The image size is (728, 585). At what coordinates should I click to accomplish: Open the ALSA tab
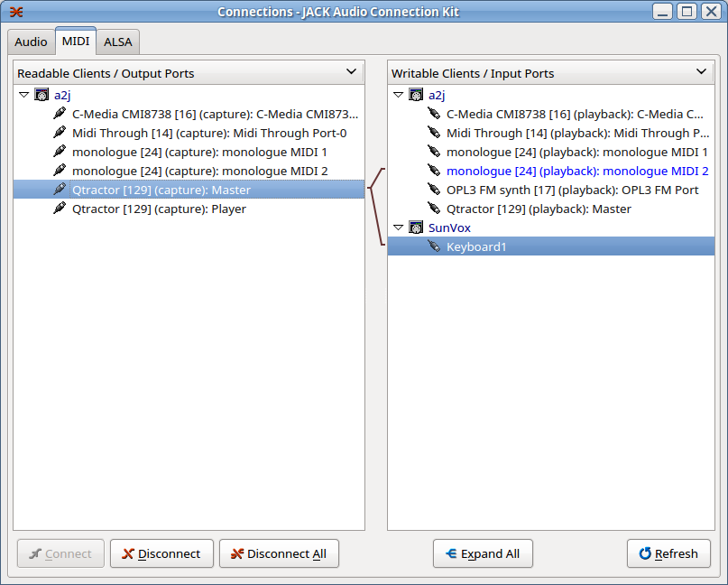(x=118, y=42)
